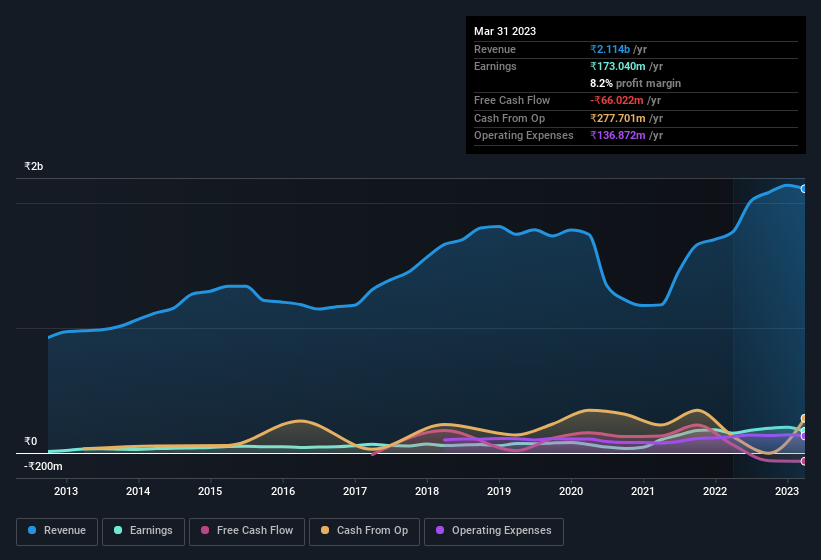The height and width of the screenshot is (560, 821).
Task: Click the Revenue data point at chart end
Action: (804, 189)
